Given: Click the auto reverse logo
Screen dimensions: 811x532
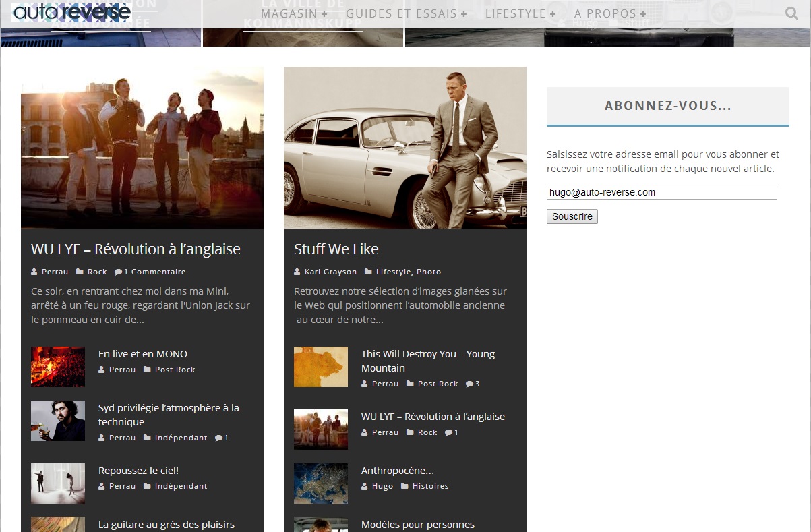Looking at the screenshot, I should [71, 12].
